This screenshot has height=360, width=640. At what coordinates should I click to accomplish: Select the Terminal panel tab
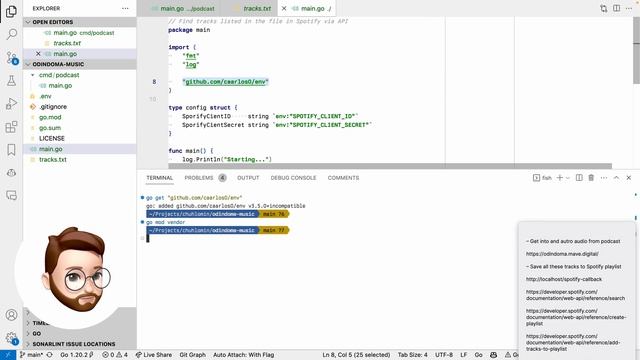click(x=160, y=178)
